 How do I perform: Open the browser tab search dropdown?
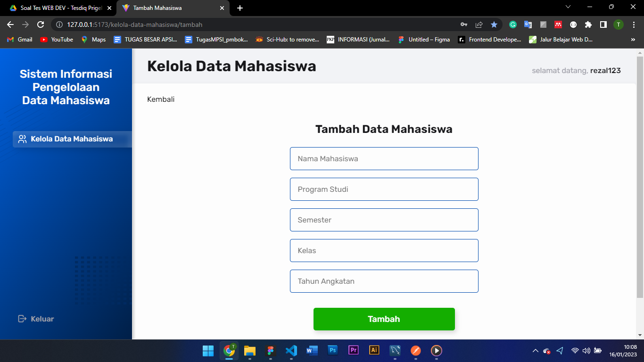[x=568, y=7]
